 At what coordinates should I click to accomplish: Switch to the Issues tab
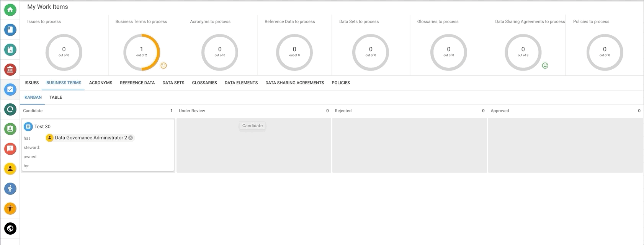click(x=32, y=83)
